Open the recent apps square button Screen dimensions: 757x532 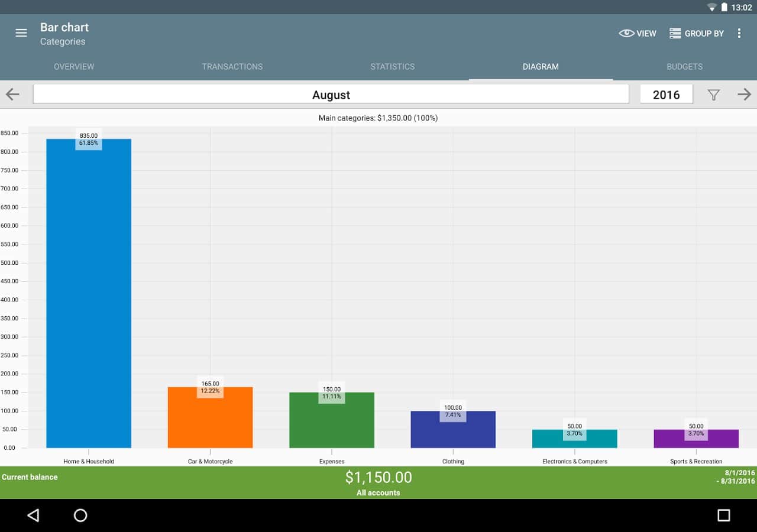click(x=723, y=515)
